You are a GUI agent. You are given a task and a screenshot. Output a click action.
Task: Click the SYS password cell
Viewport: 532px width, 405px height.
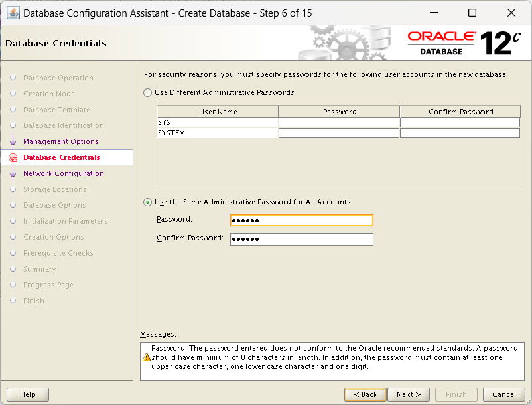click(x=338, y=122)
